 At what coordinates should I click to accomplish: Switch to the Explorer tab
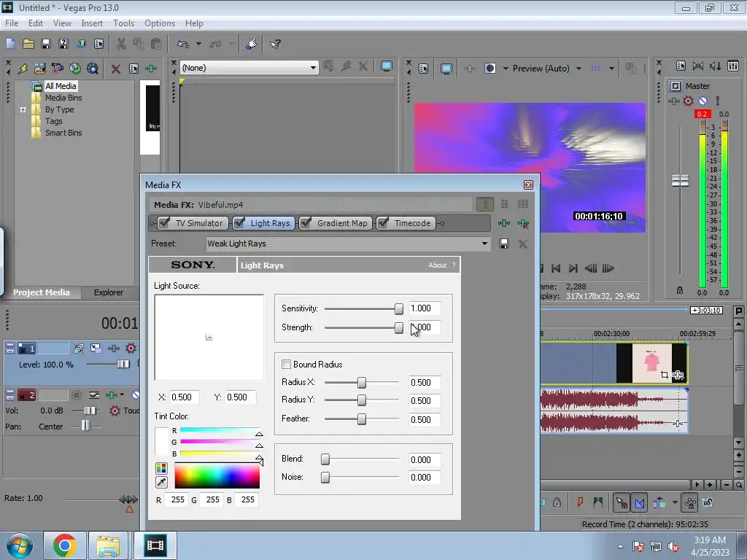point(109,292)
